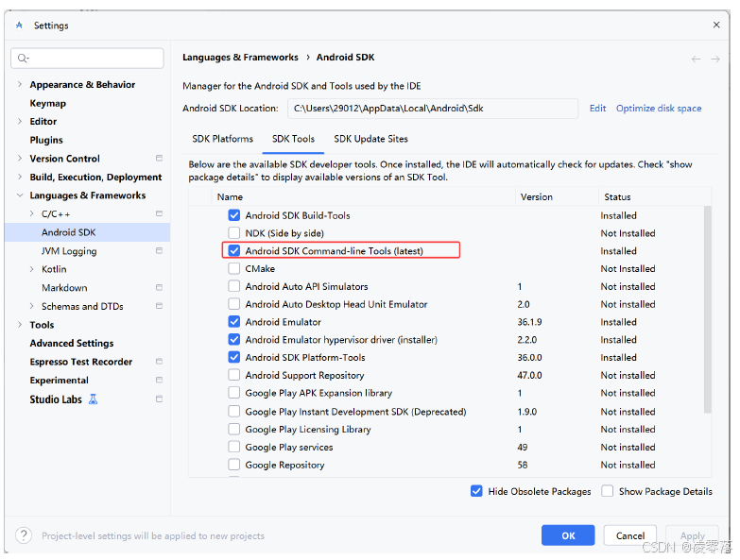Switch to the SDK Platforms tab
This screenshot has width=740, height=560.
pos(222,139)
